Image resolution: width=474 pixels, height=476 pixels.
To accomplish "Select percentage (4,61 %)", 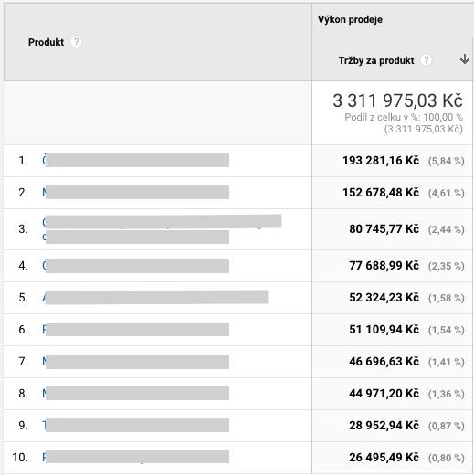I will click(x=447, y=193).
